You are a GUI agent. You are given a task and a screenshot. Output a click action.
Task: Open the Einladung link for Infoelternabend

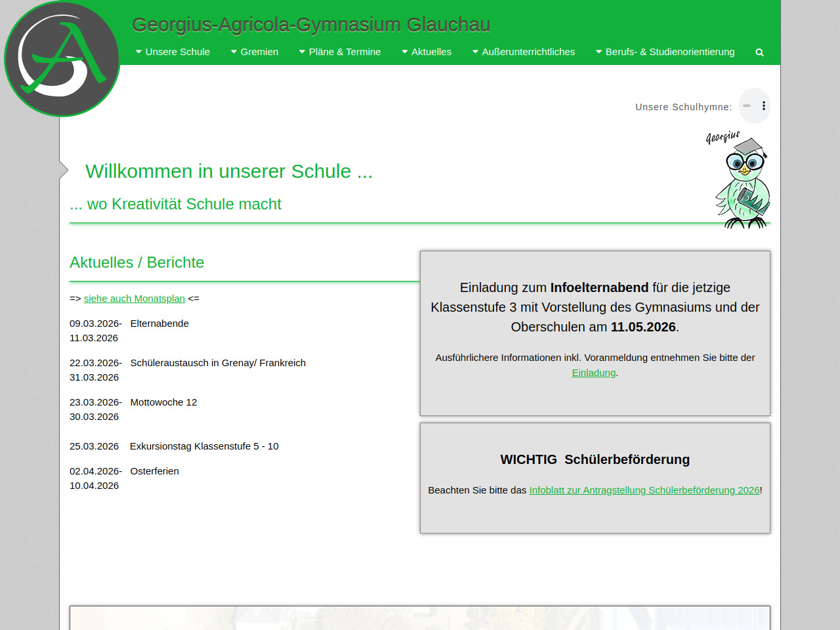[593, 373]
